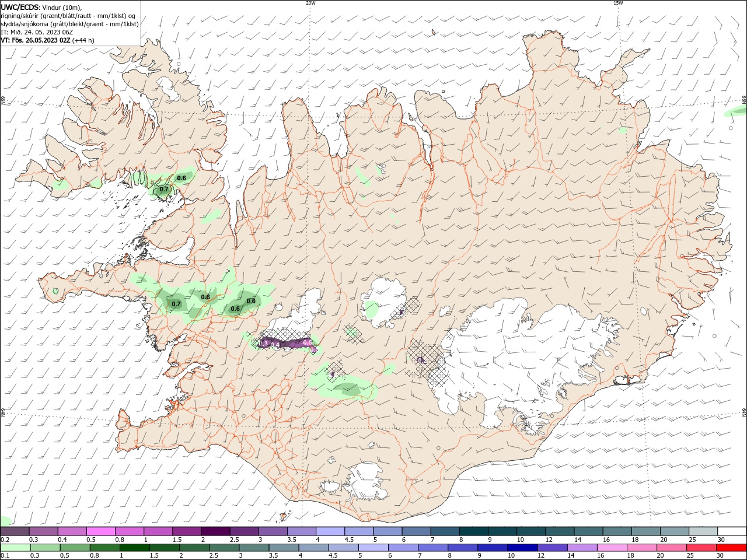Screen dimensions: 747x560
Task: Select the violet 12 mm rain legend swatch
Action: coord(552,548)
